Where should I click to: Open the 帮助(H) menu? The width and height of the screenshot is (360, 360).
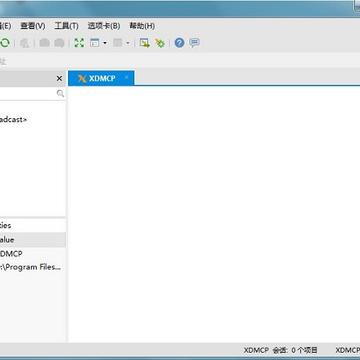click(142, 26)
